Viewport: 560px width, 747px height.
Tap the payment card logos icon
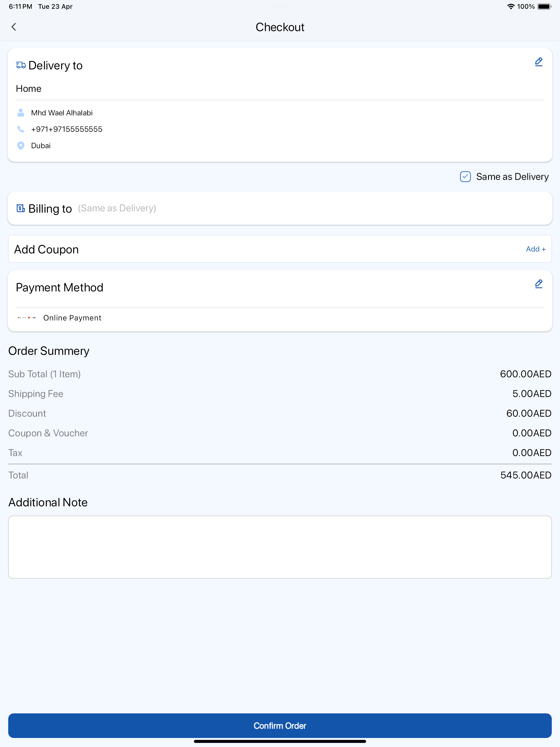26,318
